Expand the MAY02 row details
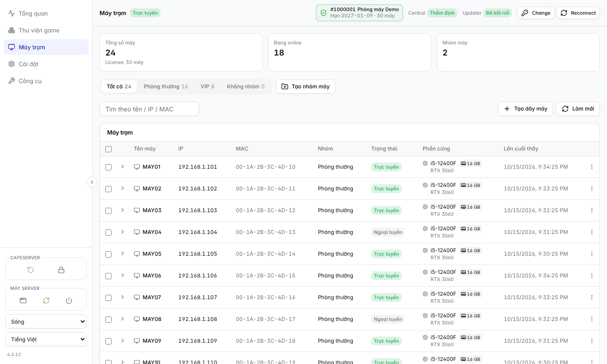Screen dimensions: 607x364 pyautogui.click(x=123, y=188)
